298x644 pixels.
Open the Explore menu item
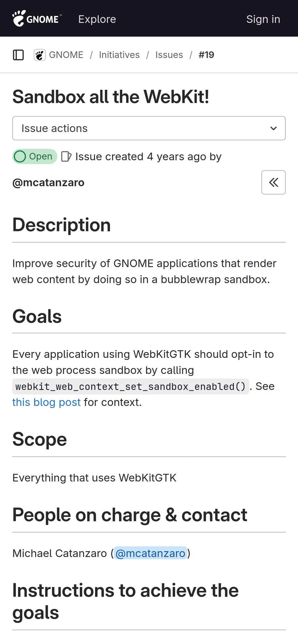pos(97,19)
